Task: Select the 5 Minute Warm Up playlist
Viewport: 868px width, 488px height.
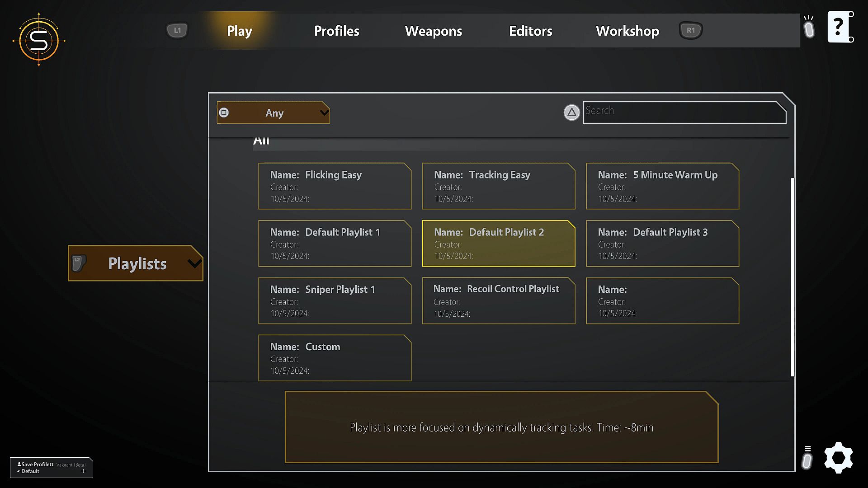Action: point(662,186)
